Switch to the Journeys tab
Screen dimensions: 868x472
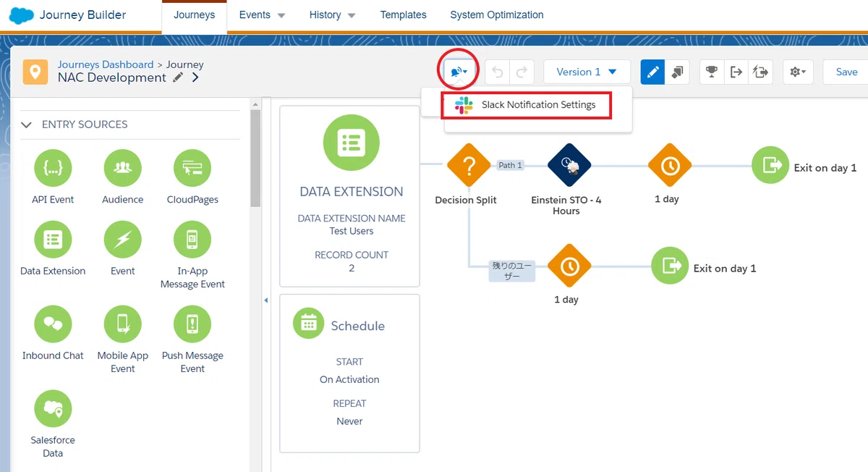[x=194, y=14]
